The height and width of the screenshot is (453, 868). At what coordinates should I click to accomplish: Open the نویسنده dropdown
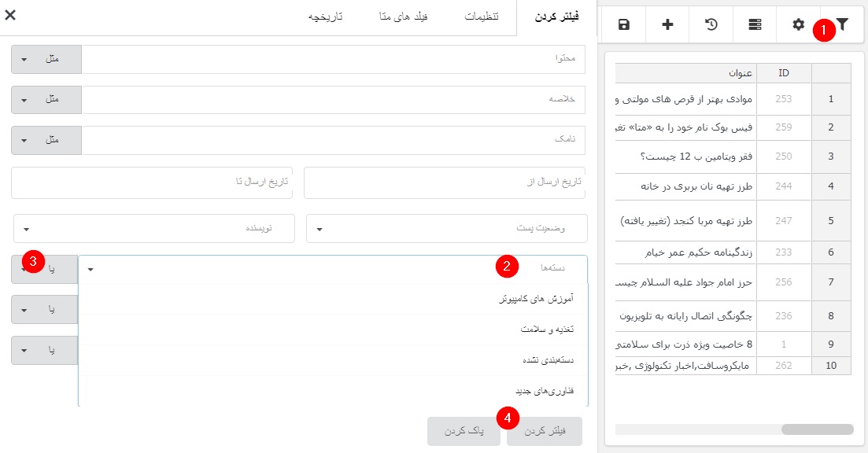click(154, 229)
